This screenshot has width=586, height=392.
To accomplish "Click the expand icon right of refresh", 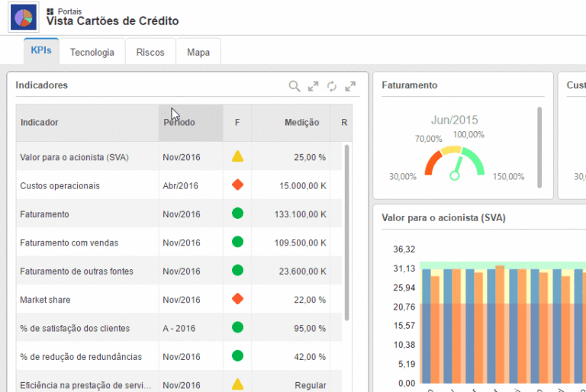I will (350, 86).
